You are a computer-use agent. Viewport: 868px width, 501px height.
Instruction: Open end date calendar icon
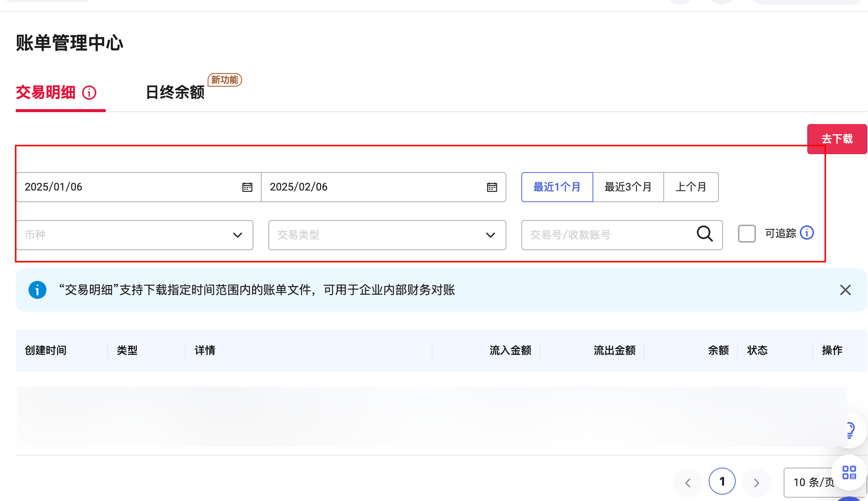[x=492, y=187]
